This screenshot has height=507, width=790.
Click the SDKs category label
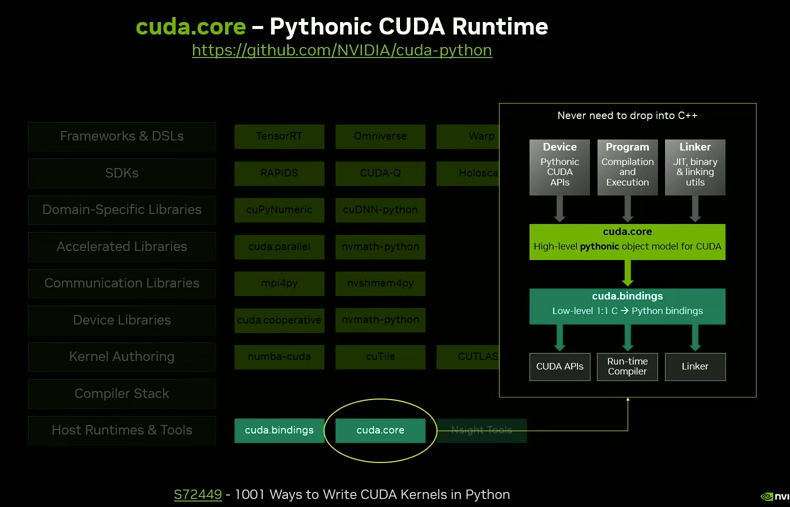click(122, 173)
